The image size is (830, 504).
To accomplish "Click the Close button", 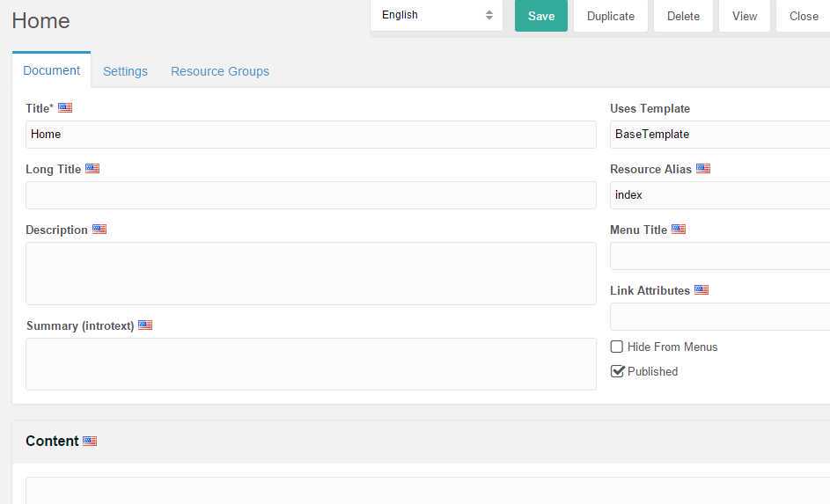I will 804,16.
